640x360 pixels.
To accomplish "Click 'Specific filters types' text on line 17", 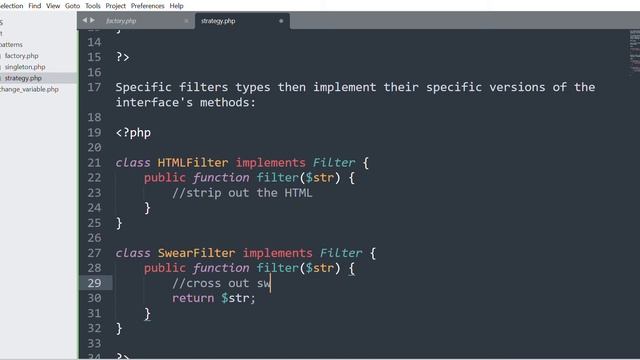I will click(x=193, y=87).
